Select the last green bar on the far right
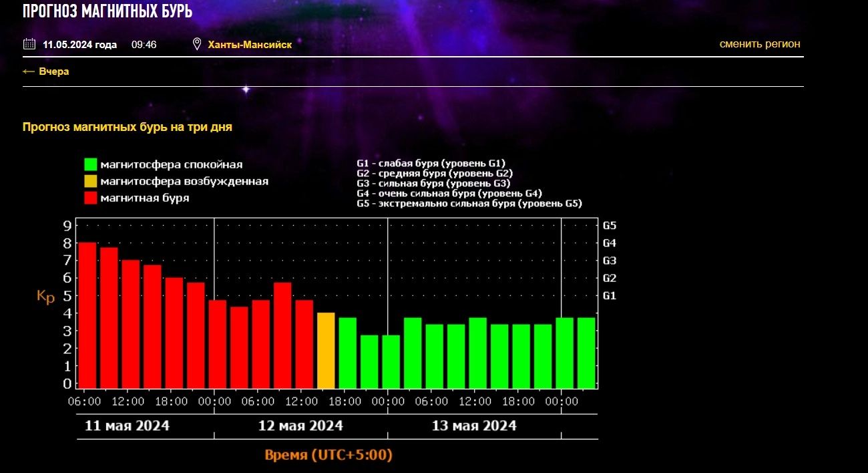 (586, 352)
